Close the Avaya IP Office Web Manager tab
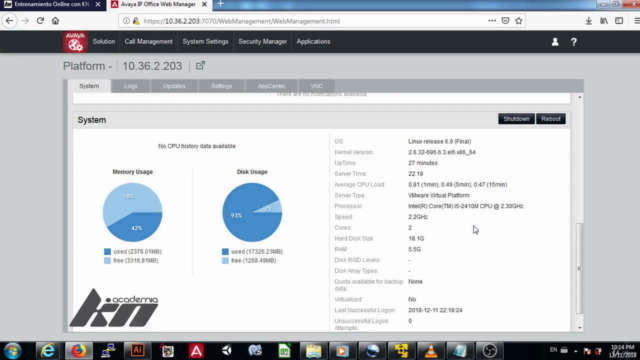This screenshot has width=640, height=360. [x=204, y=4]
